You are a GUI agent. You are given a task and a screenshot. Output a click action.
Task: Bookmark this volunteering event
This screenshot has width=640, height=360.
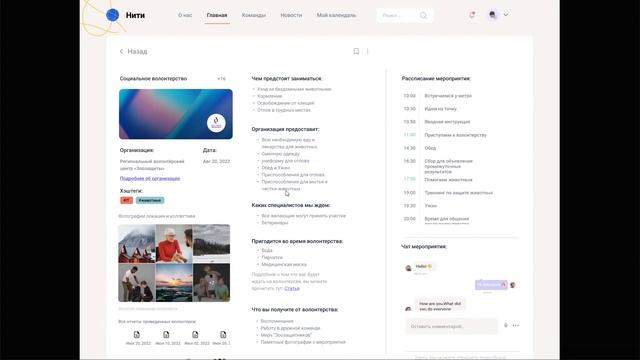point(356,51)
